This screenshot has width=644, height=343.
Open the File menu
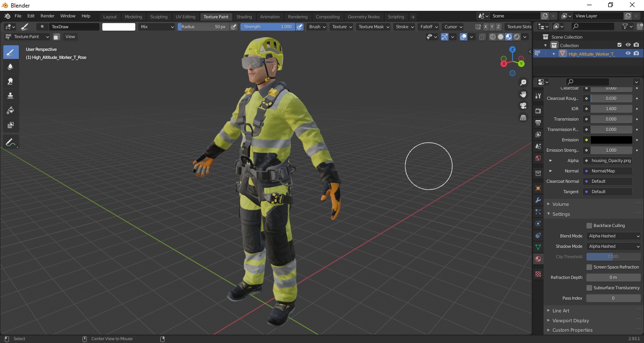[x=18, y=16]
